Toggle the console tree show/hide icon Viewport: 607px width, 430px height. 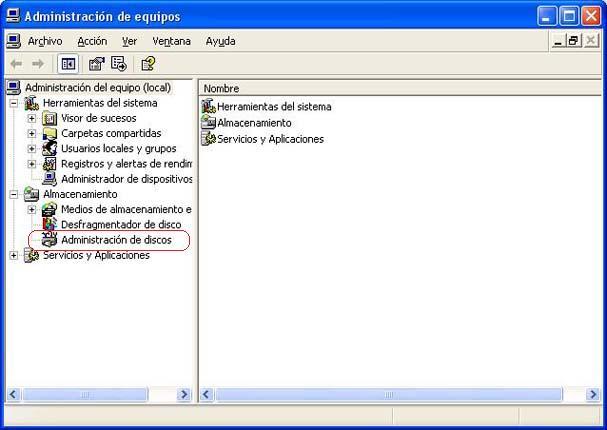tap(68, 64)
